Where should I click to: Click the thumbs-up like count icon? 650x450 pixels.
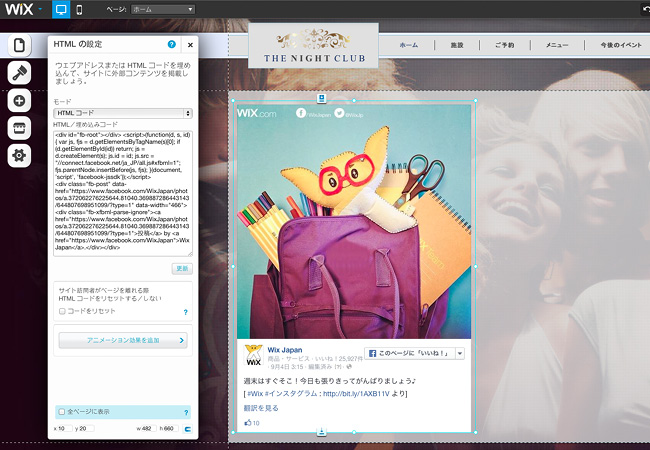pos(248,423)
